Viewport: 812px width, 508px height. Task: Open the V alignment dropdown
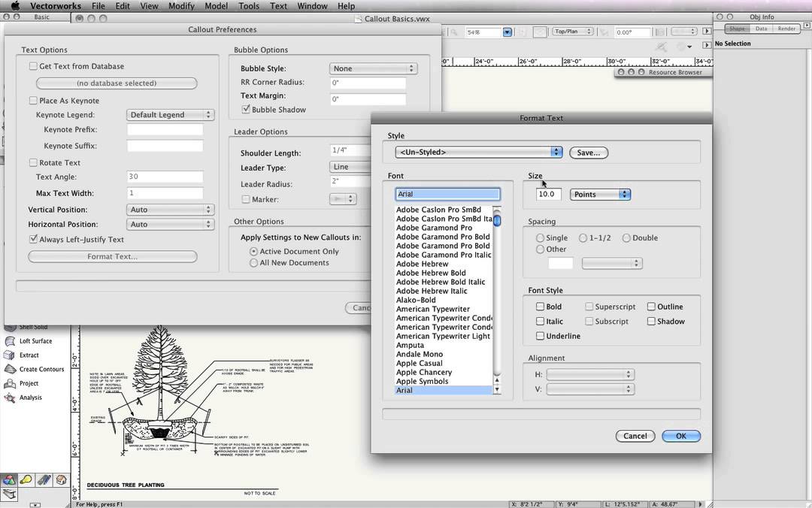coord(590,389)
